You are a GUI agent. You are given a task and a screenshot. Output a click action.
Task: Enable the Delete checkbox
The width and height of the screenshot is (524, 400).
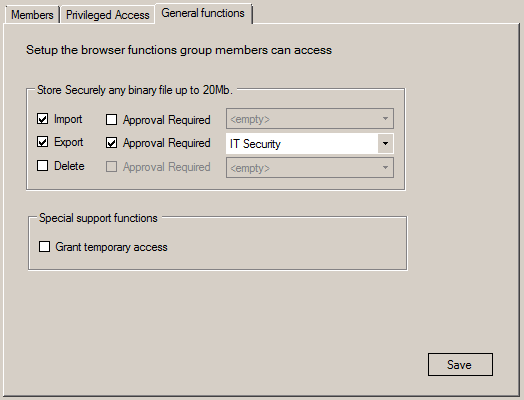pos(42,166)
